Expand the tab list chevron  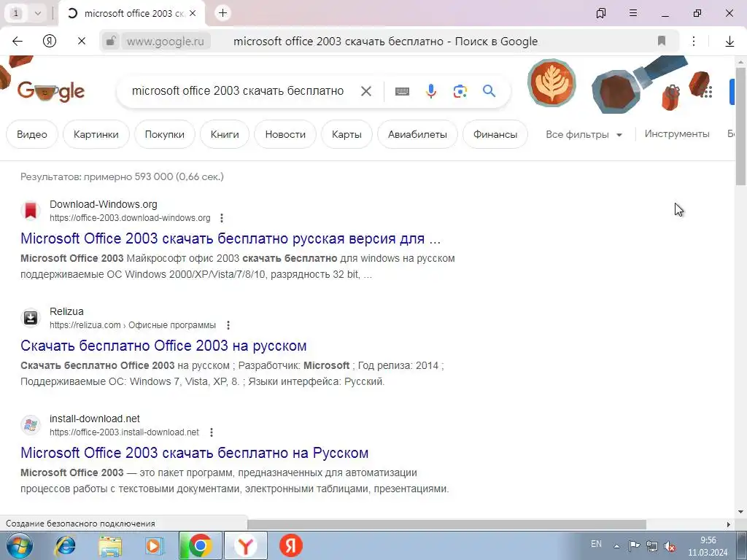[38, 13]
